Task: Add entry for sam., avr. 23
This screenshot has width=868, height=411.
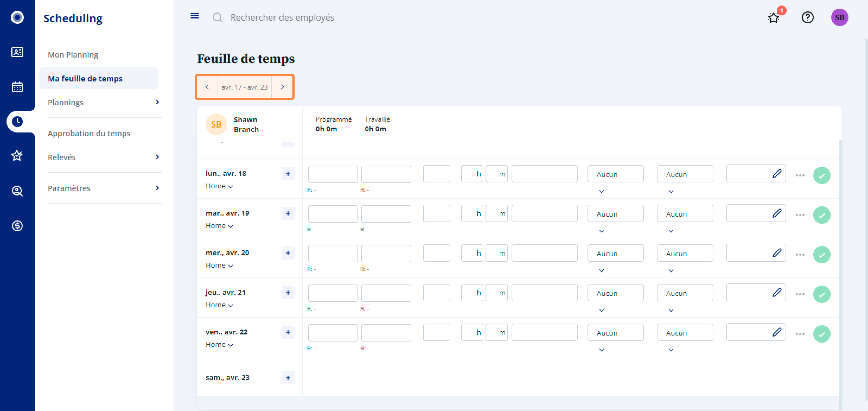Action: (x=288, y=378)
